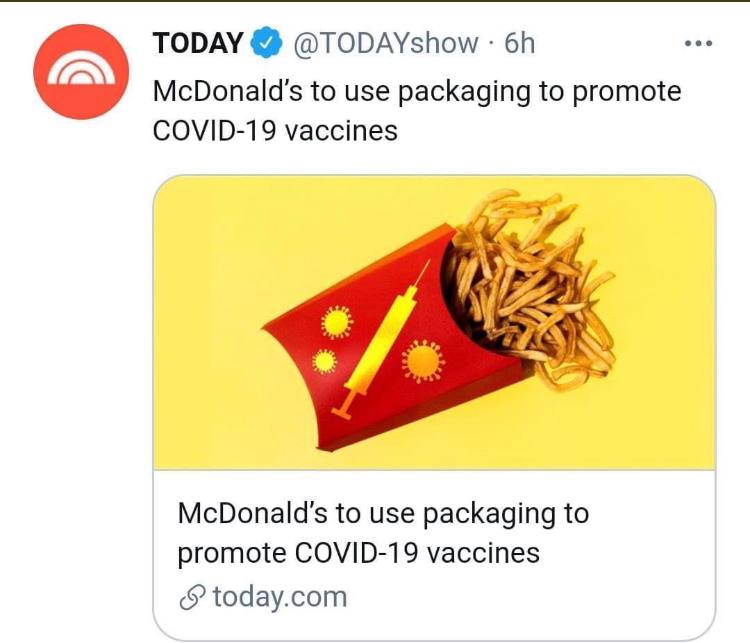This screenshot has height=643, width=750.
Task: Open the TODAY display name profile link
Action: pyautogui.click(x=199, y=43)
